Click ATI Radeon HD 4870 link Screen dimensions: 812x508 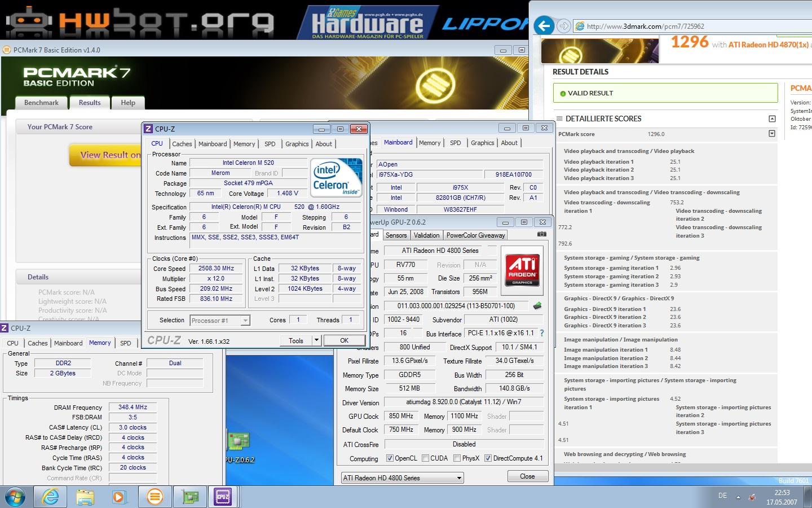tap(768, 45)
